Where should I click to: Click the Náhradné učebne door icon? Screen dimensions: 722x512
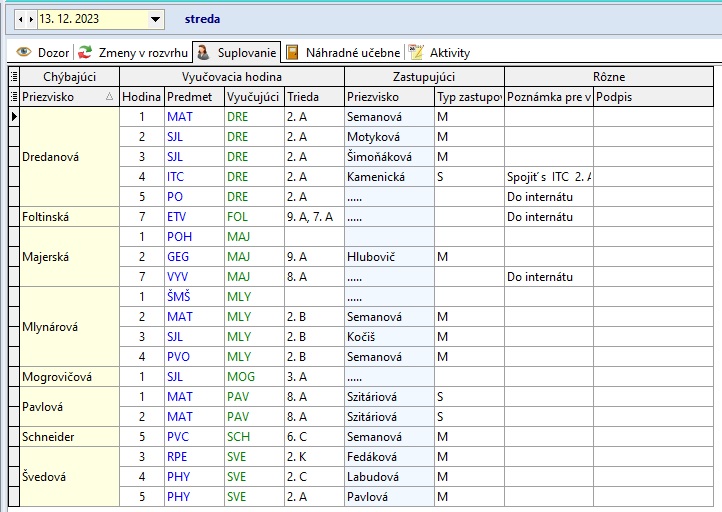pyautogui.click(x=292, y=52)
